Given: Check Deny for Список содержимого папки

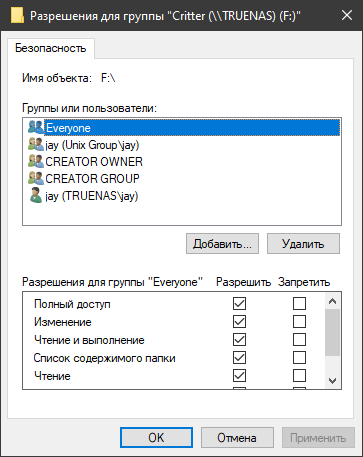Looking at the screenshot, I should tap(299, 358).
